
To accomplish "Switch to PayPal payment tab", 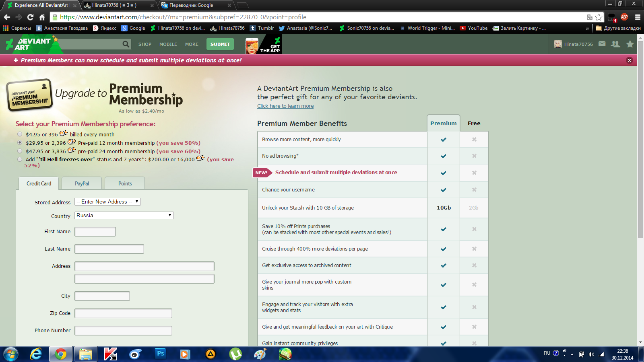I will pos(82,183).
